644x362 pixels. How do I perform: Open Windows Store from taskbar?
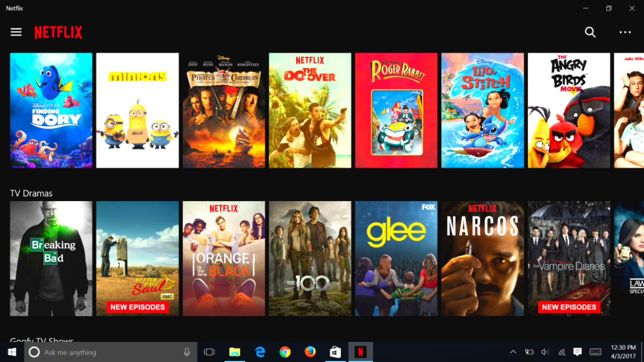(336, 352)
